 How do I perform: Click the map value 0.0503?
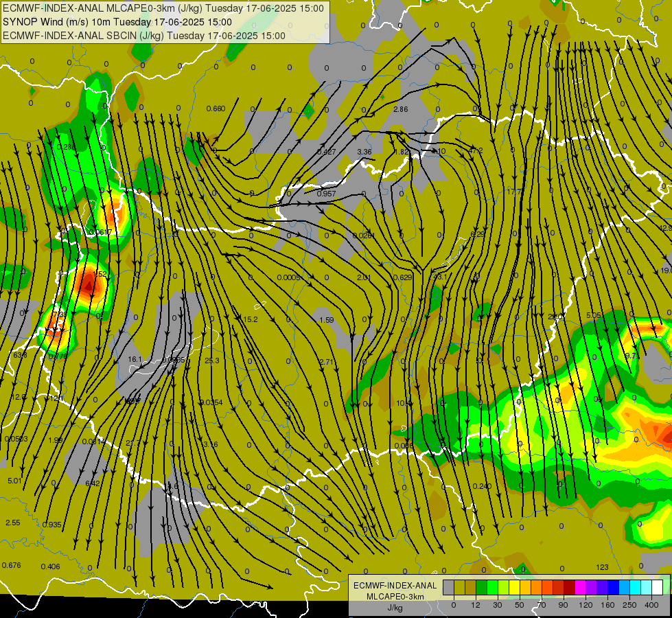pyautogui.click(x=16, y=439)
